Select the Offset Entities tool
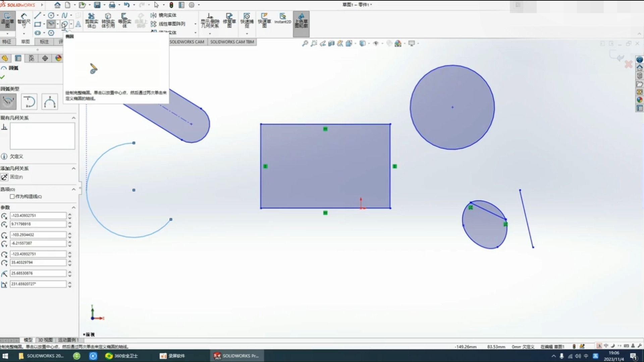Viewport: 644px width, 362px height. point(124,21)
